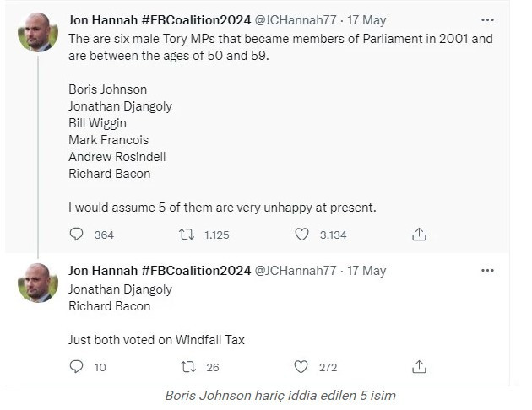Screen dimensions: 532x410
Task: Open the 17 May timestamp of second tweet
Action: click(x=368, y=271)
